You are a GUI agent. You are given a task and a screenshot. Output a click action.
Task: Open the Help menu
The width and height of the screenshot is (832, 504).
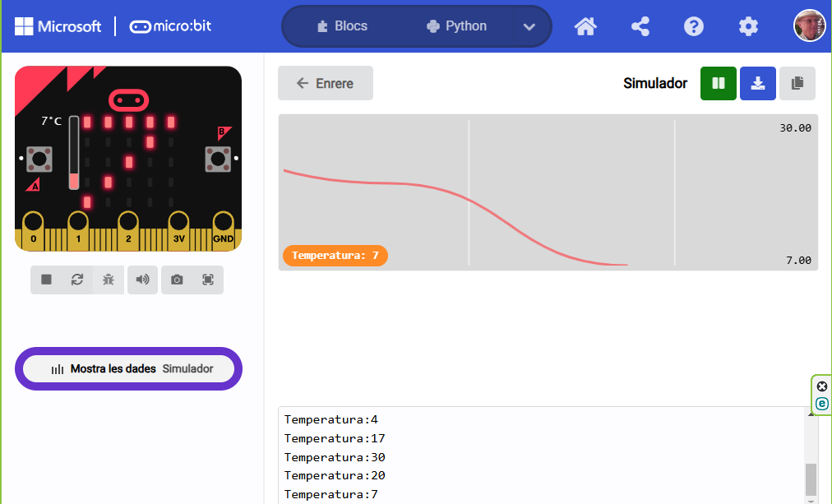point(694,26)
